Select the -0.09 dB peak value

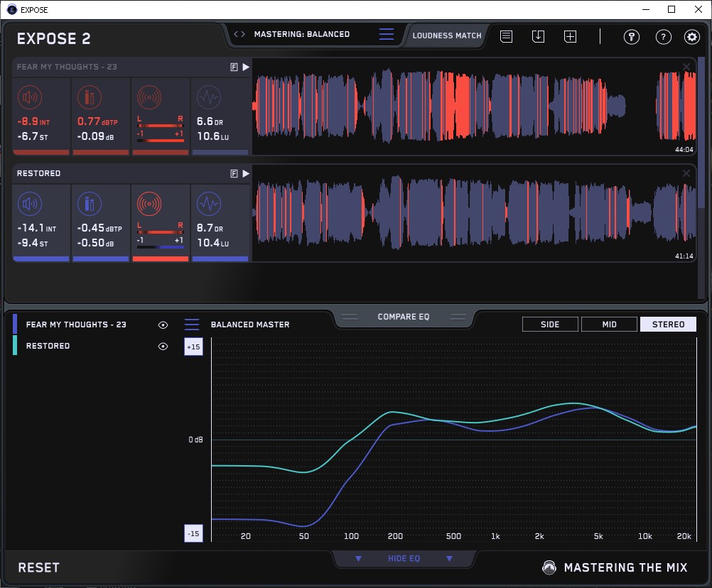click(95, 136)
